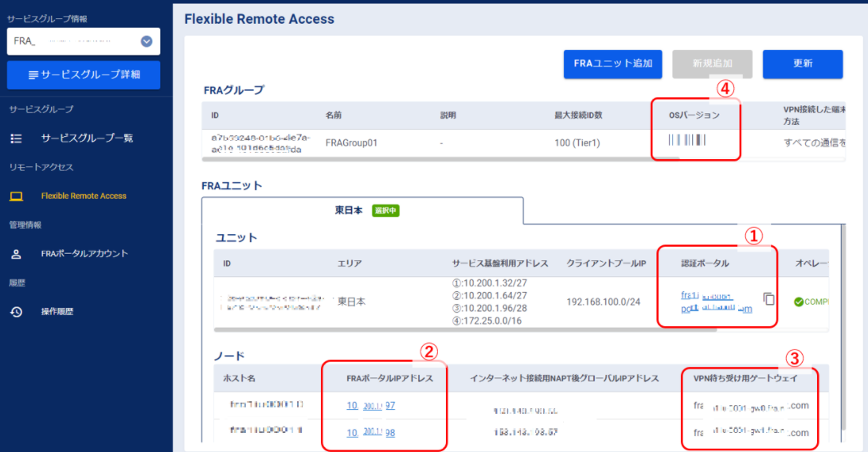868x452 pixels.
Task: Open サービスグループ一覧 menu item
Action: [87, 138]
